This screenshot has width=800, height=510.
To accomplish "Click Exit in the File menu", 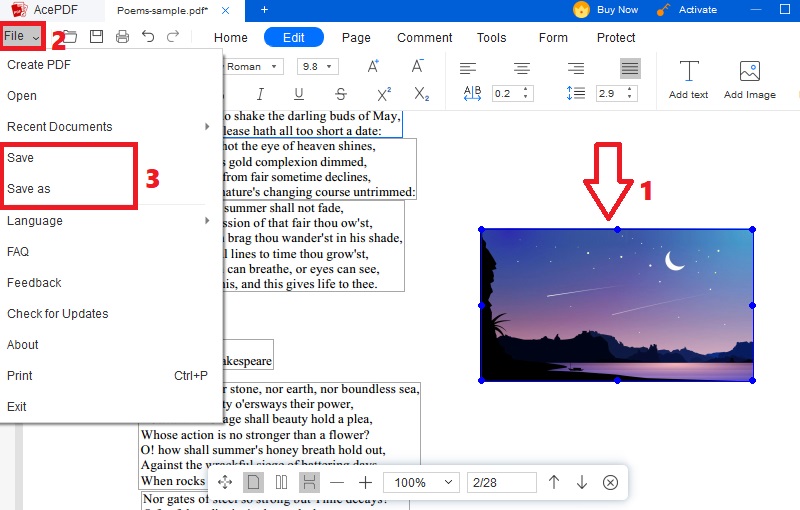I will pyautogui.click(x=112, y=407).
